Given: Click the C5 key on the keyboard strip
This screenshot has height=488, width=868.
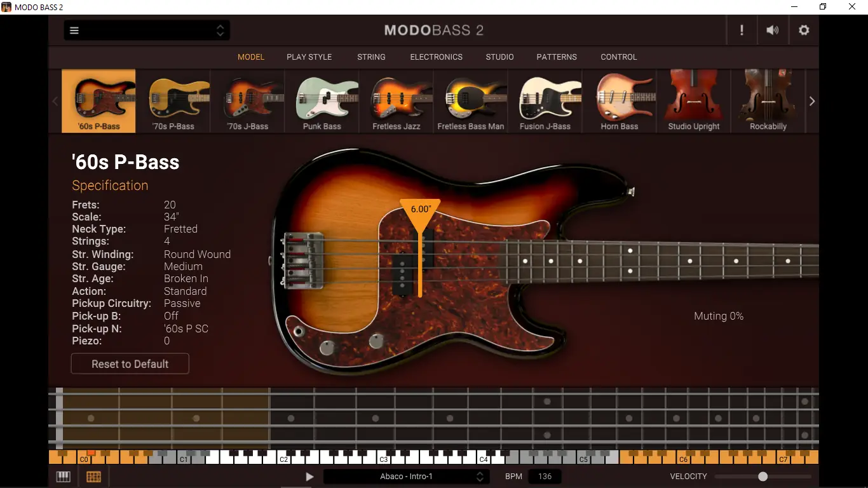Looking at the screenshot, I should [x=583, y=457].
